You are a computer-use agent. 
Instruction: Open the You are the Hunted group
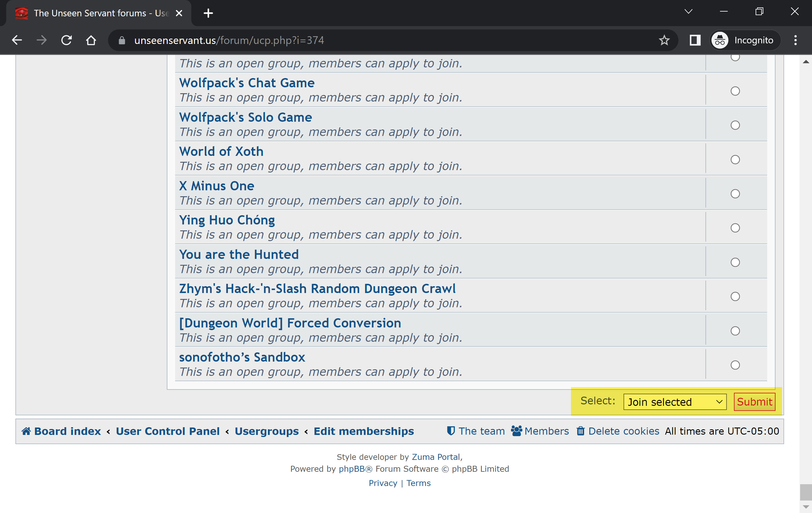coord(239,254)
